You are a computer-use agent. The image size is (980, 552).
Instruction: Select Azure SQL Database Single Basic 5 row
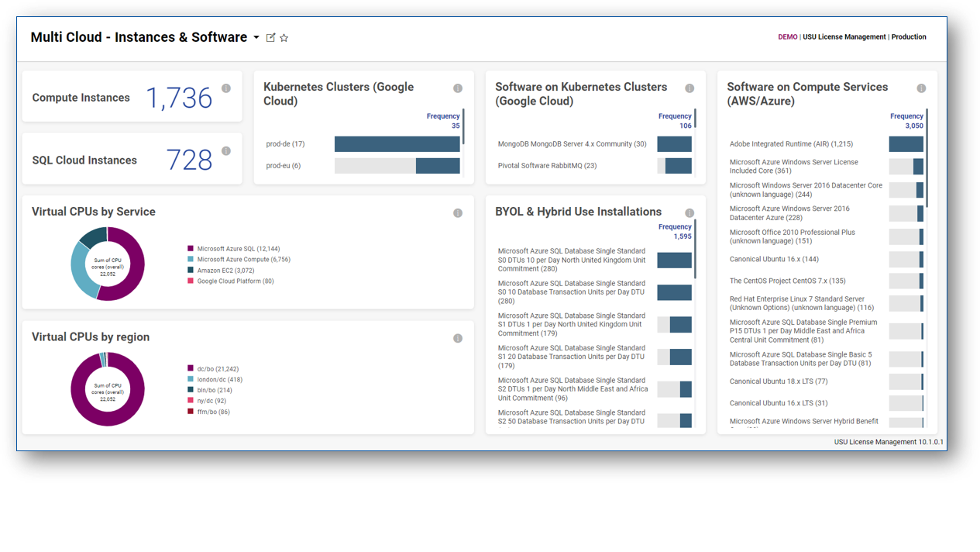pos(826,359)
